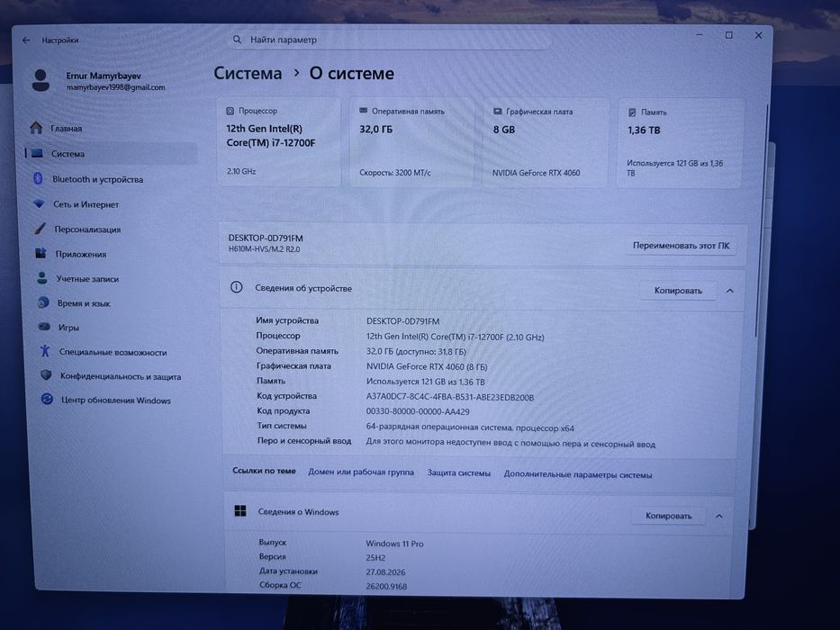840x630 pixels.
Task: Collapse the Сведения об устройстве section chevron
Action: pos(729,291)
